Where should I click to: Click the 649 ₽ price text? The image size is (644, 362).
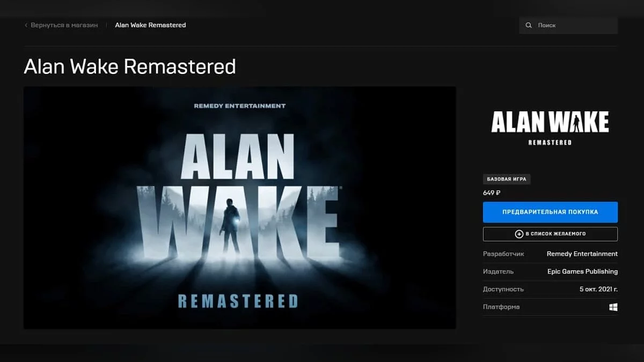pos(492,193)
